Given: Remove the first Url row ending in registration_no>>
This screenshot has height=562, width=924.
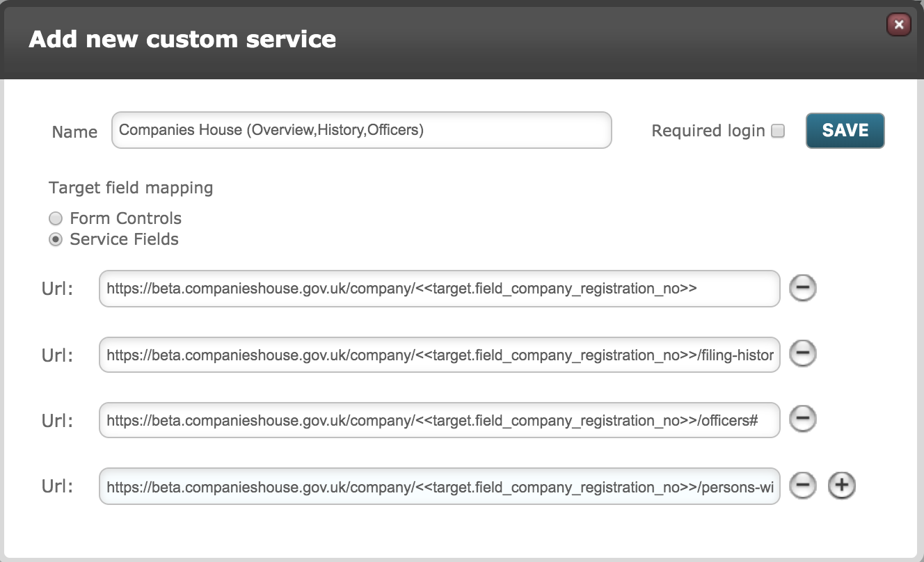Looking at the screenshot, I should point(802,288).
